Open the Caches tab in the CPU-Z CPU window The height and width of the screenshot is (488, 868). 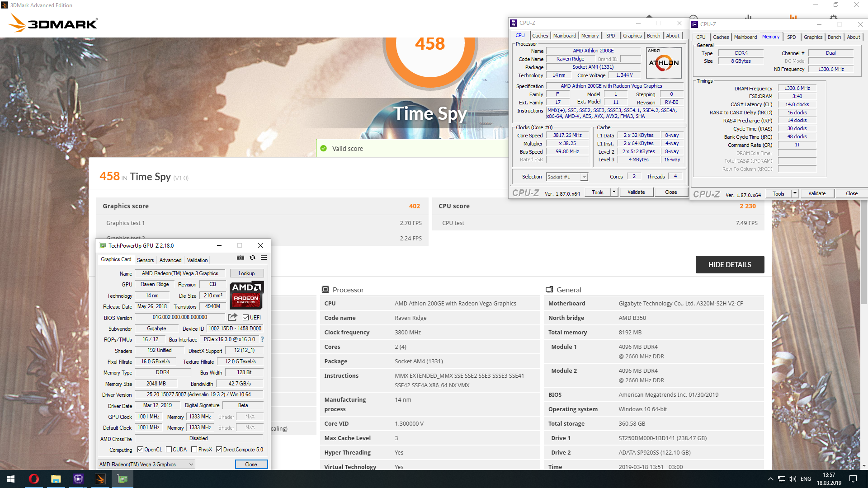(x=540, y=36)
